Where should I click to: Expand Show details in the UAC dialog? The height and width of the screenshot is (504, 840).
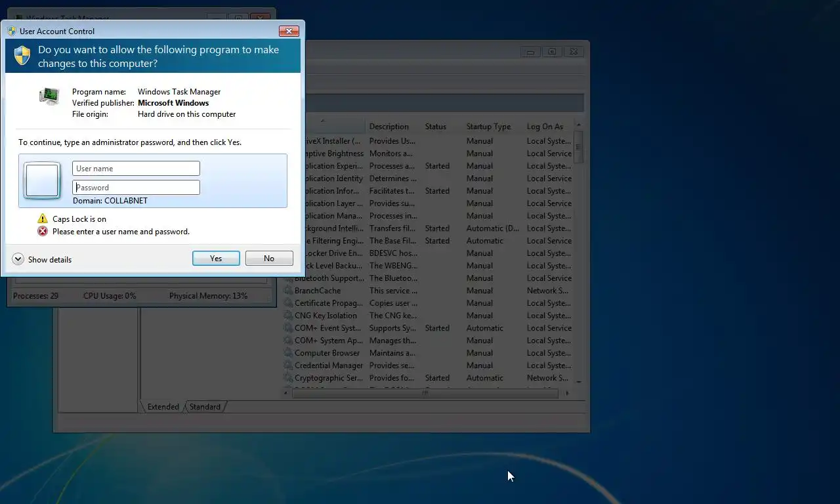(x=42, y=259)
